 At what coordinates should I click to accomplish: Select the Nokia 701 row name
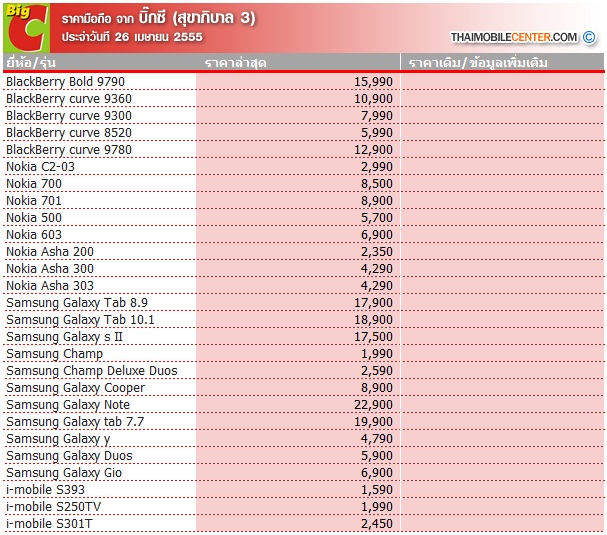pyautogui.click(x=34, y=201)
